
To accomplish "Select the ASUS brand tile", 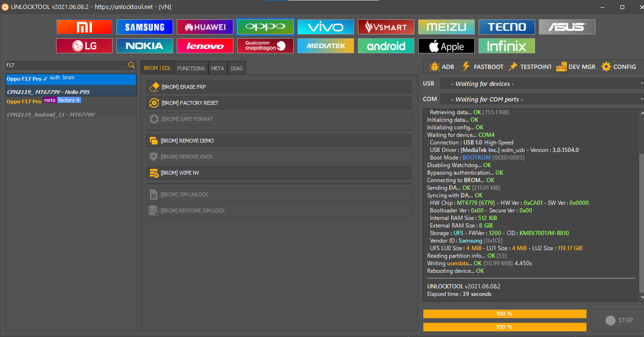I will pos(567,27).
